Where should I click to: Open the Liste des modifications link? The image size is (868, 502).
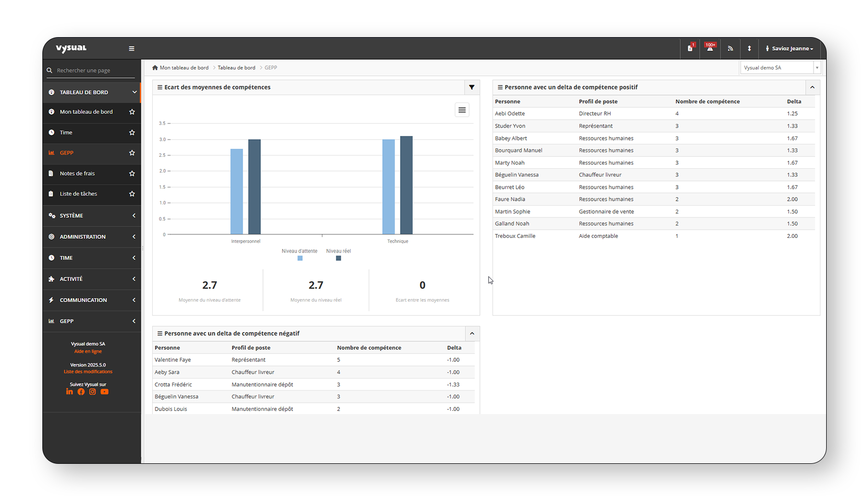point(88,372)
